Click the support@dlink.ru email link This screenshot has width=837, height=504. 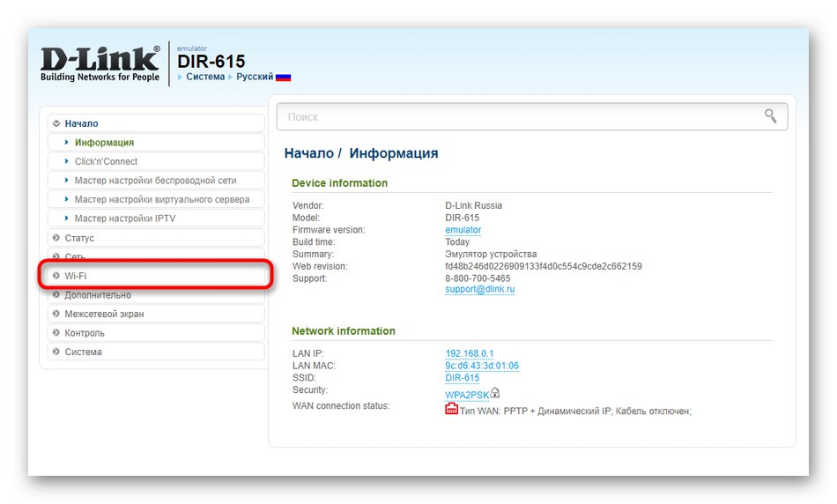pyautogui.click(x=480, y=289)
